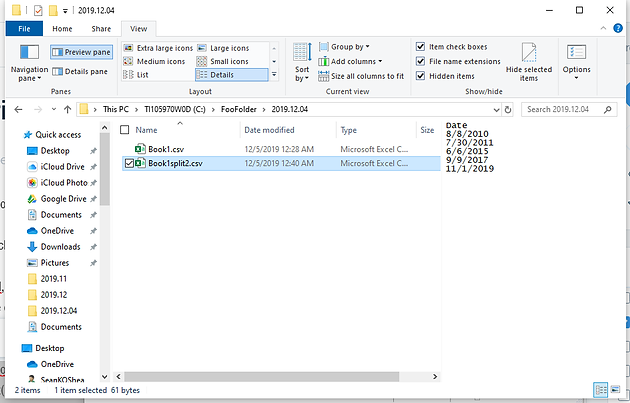
Task: Open the Options button
Action: click(x=576, y=62)
